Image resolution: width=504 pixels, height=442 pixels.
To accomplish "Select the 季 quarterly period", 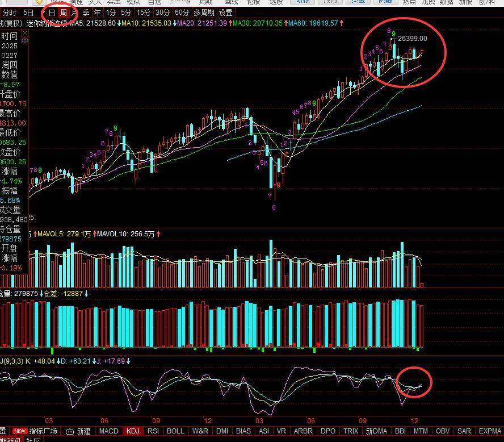I will (86, 13).
